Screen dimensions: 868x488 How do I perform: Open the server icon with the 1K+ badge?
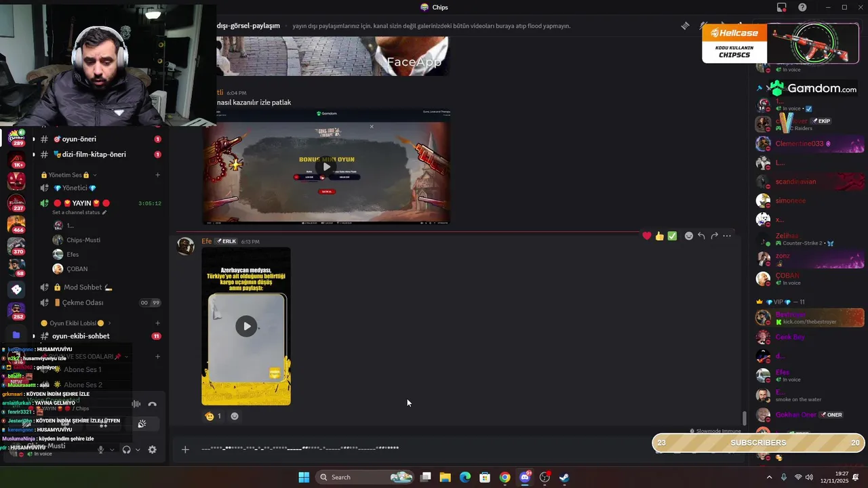pos(16,160)
